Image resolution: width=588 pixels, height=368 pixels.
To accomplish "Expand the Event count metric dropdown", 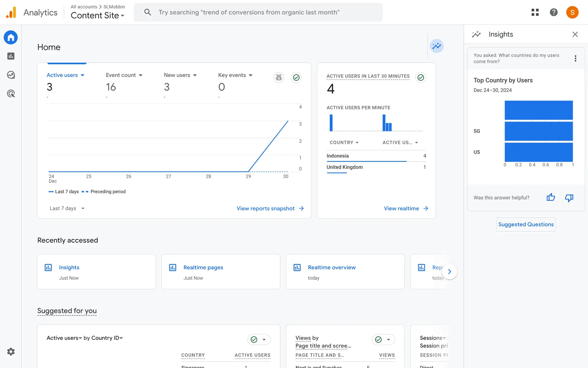I will (141, 75).
